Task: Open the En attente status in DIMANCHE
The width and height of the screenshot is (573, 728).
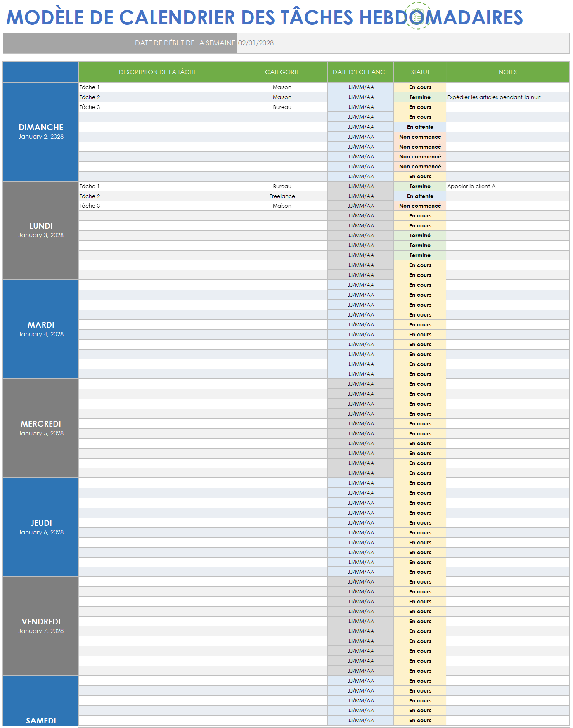Action: coord(420,127)
